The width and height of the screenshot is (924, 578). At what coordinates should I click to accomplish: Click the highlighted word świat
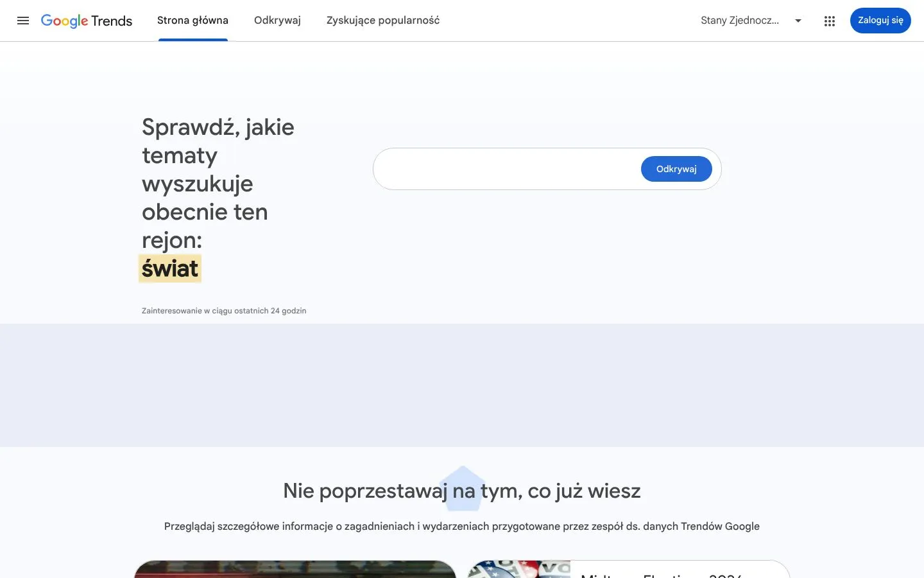point(170,268)
